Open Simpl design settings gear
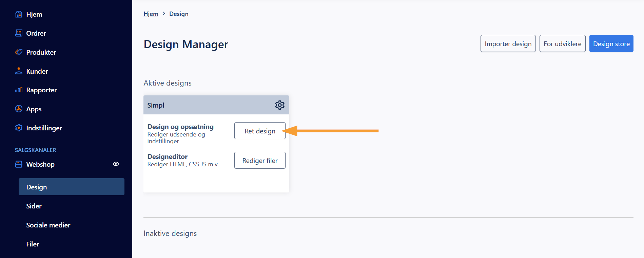Image resolution: width=644 pixels, height=258 pixels. pyautogui.click(x=279, y=105)
